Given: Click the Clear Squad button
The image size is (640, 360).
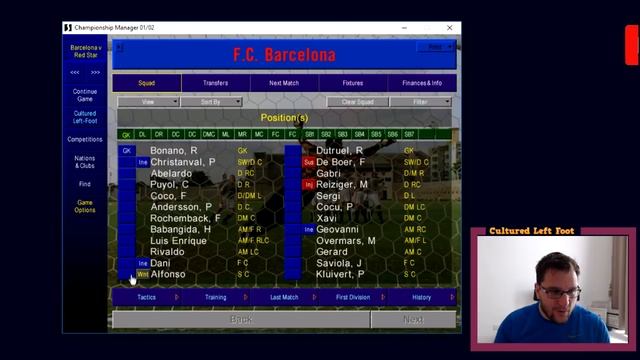Looking at the screenshot, I should (x=358, y=102).
